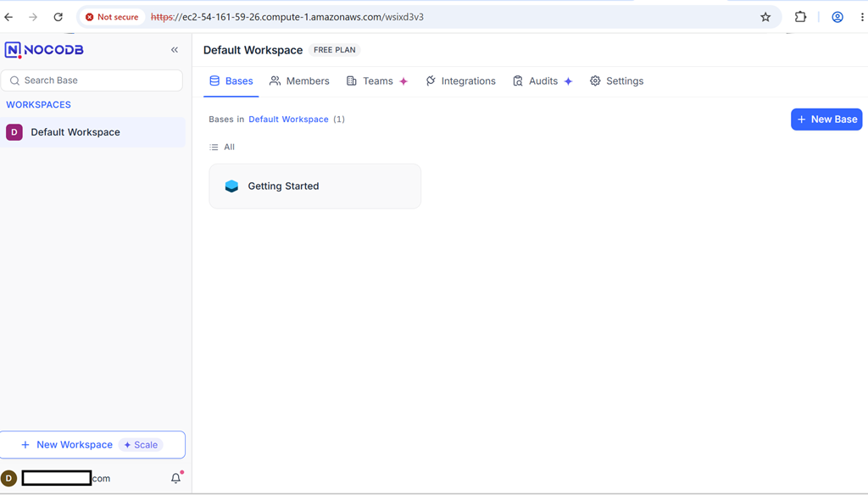Open the account email menu at bottom
868x495 pixels.
(x=66, y=478)
